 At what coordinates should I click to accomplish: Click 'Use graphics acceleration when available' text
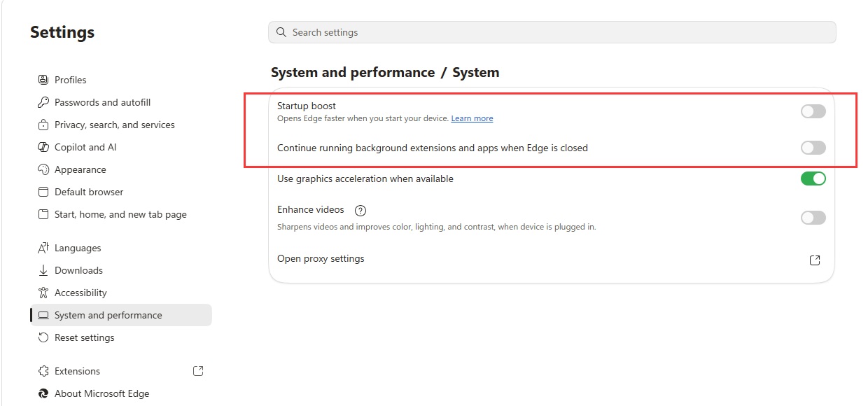tap(365, 178)
